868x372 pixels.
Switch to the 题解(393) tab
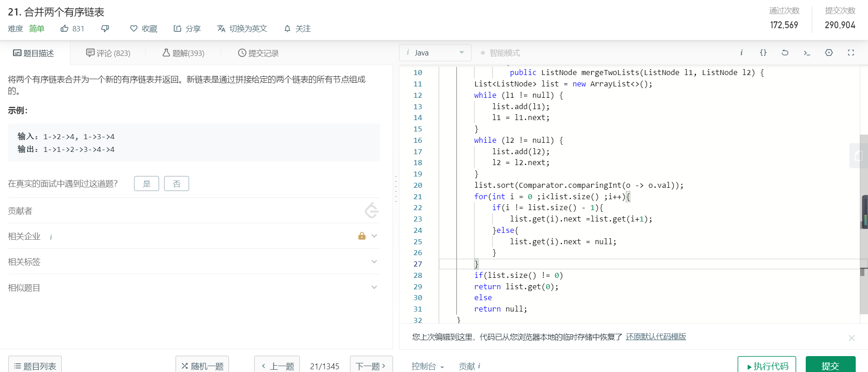(183, 53)
